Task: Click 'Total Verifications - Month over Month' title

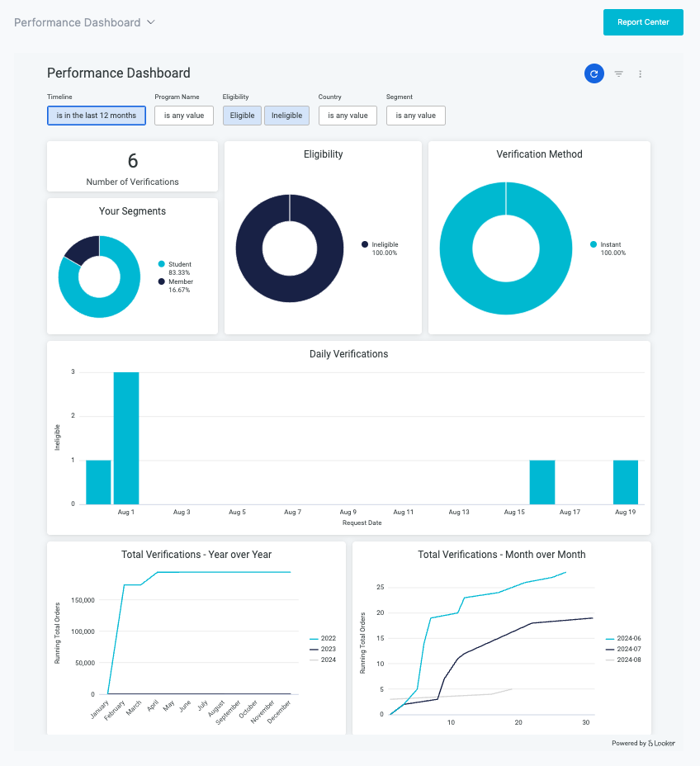Action: (502, 555)
